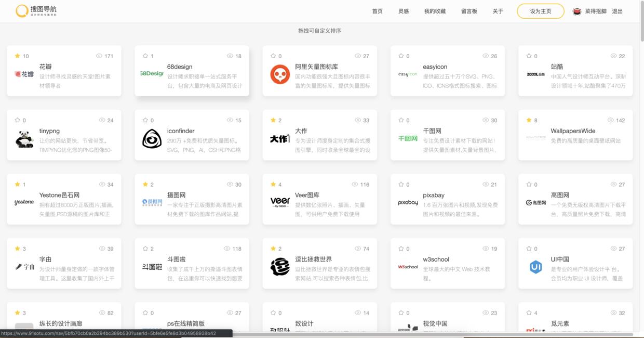
Task: Click the 退出 logout link
Action: point(617,11)
